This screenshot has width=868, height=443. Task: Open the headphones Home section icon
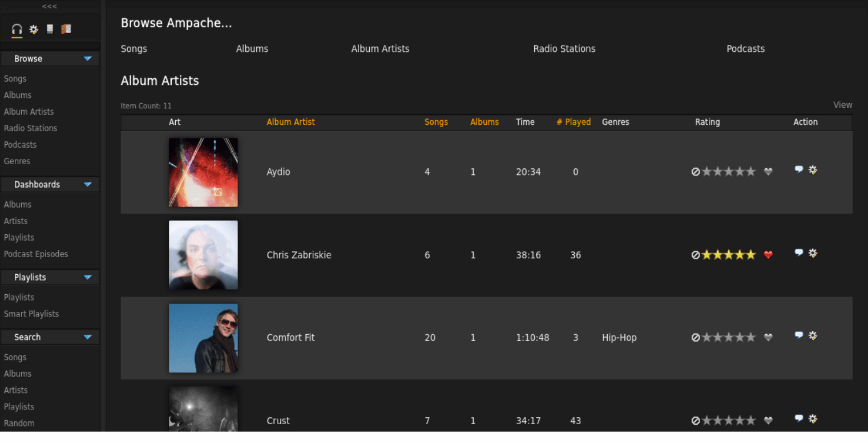(x=17, y=29)
